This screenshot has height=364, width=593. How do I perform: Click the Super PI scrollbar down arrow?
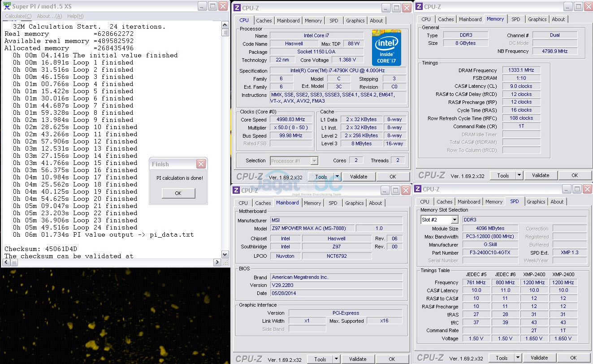click(225, 255)
